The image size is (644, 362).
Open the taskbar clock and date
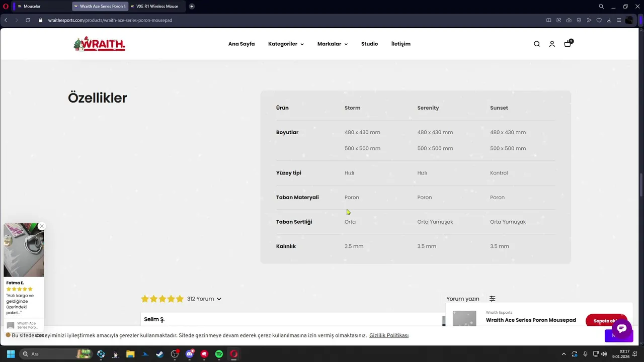click(621, 354)
